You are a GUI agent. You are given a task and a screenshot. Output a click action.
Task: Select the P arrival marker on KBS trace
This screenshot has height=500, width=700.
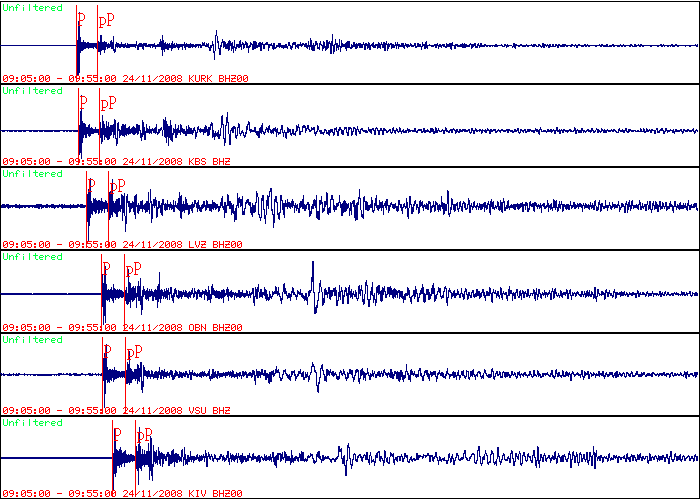[83, 102]
